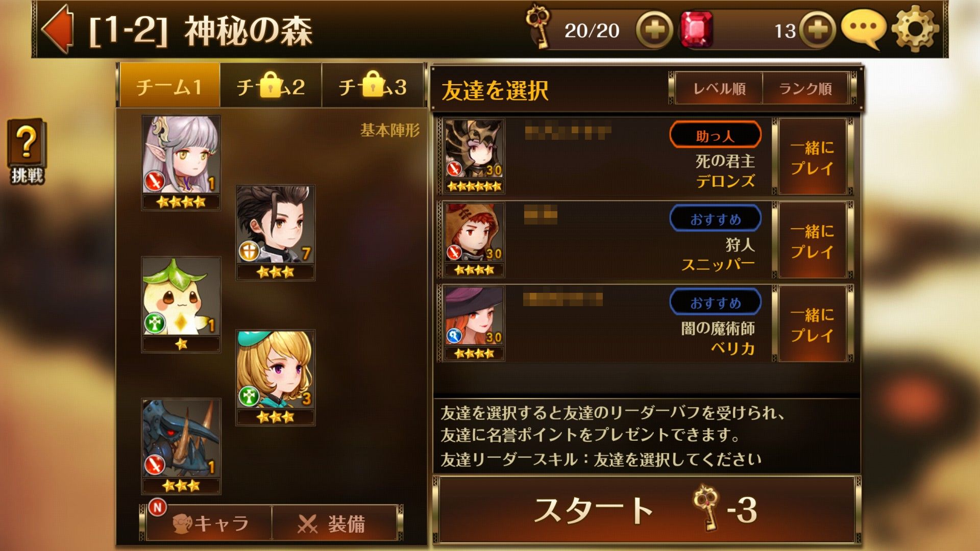This screenshot has width=980, height=551.
Task: Select the locked チーム3 tab
Action: tap(373, 86)
